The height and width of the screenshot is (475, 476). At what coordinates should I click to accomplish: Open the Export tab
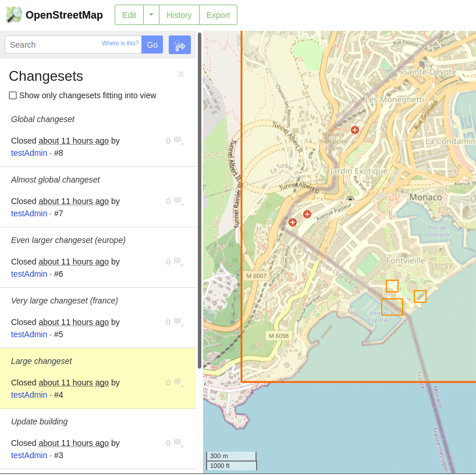218,15
